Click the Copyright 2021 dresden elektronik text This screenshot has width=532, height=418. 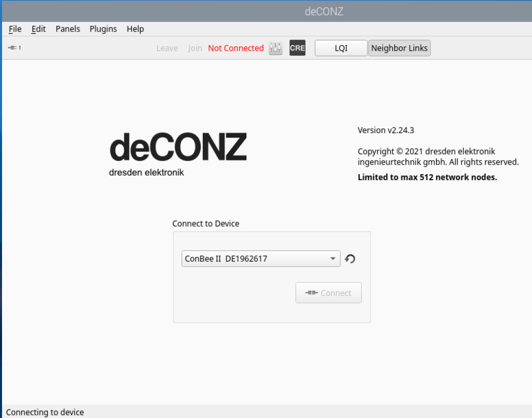pos(438,156)
